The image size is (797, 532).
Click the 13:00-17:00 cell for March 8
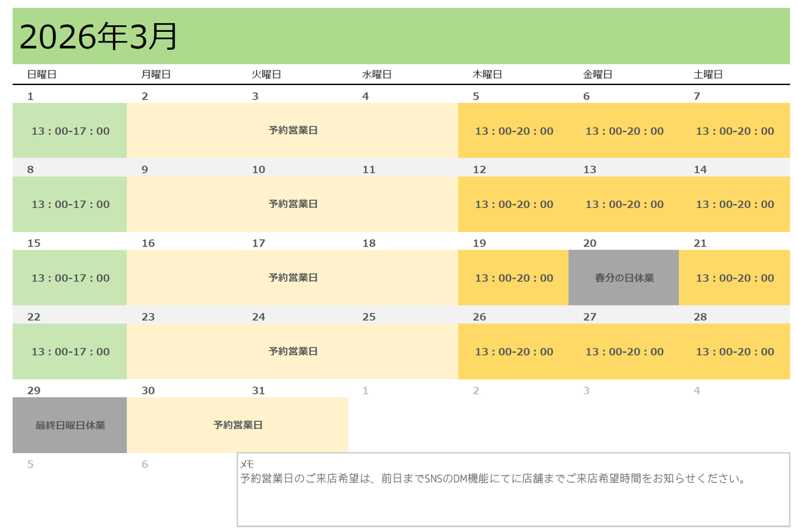tap(70, 205)
